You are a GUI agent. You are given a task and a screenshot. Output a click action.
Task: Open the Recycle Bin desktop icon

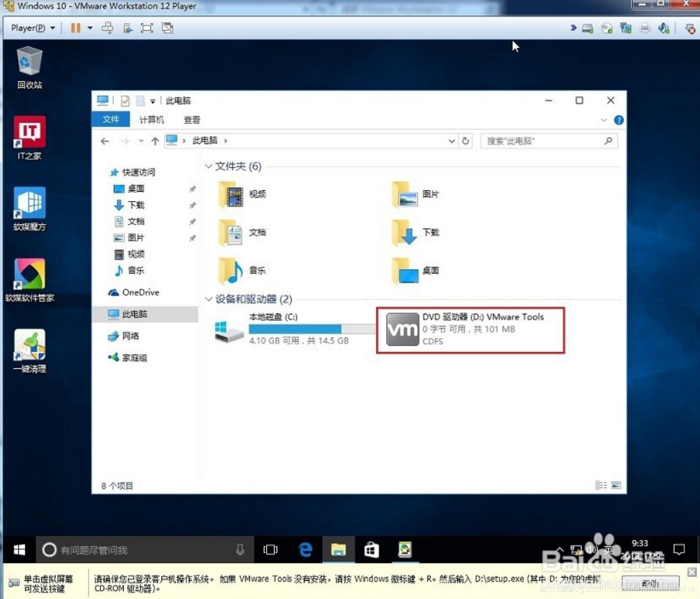coord(30,67)
